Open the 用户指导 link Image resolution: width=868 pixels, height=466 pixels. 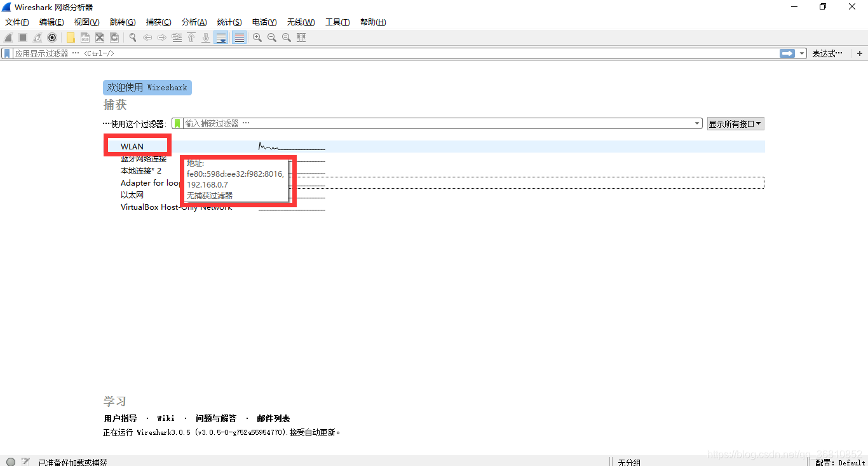click(x=120, y=418)
